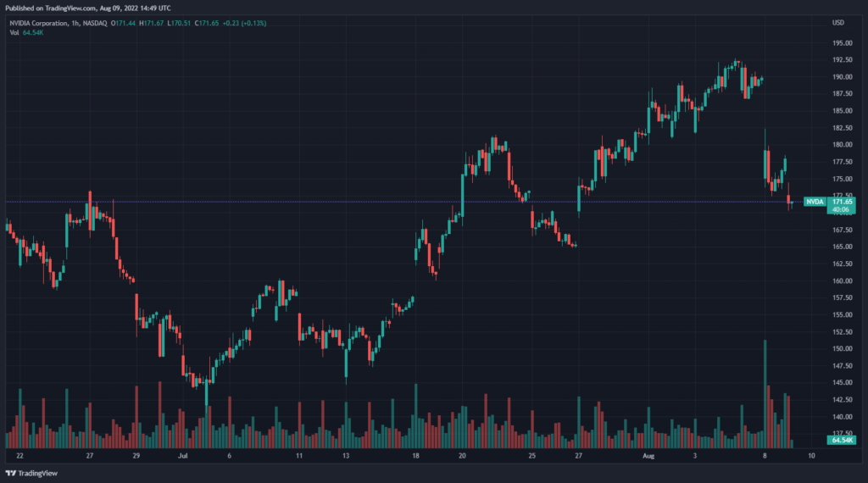The height and width of the screenshot is (483, 868).
Task: Click the lowest candle wick near early July
Action: pos(206,394)
